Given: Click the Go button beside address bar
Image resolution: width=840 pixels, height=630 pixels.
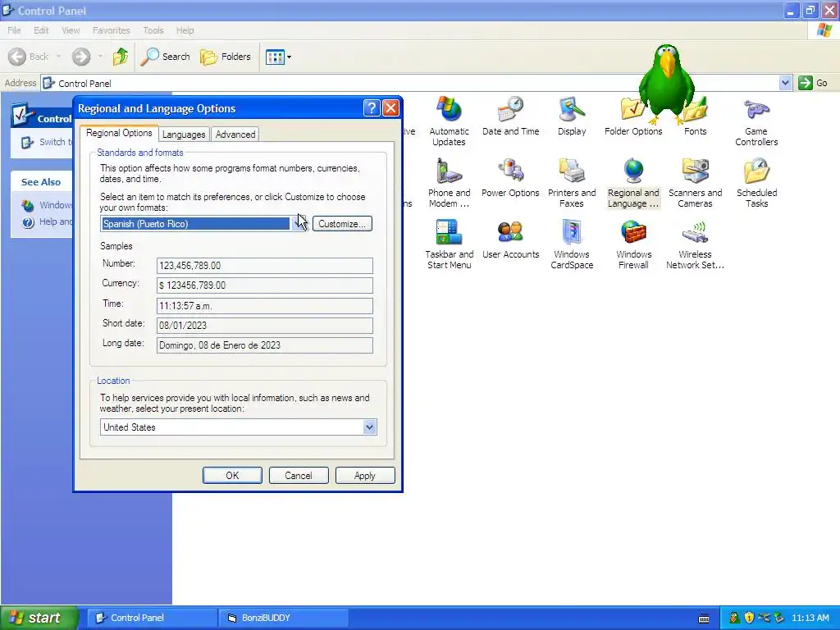Looking at the screenshot, I should click(x=813, y=83).
